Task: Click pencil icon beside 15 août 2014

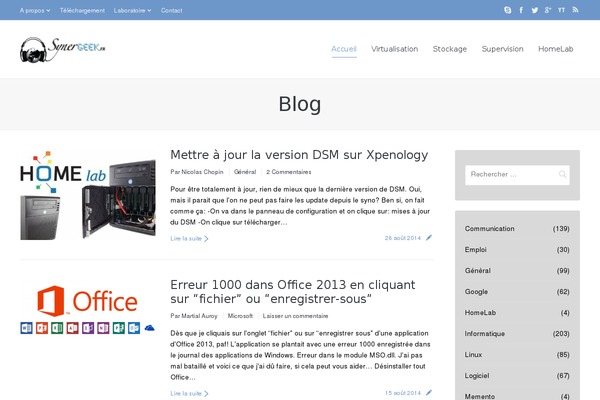Action: point(429,393)
